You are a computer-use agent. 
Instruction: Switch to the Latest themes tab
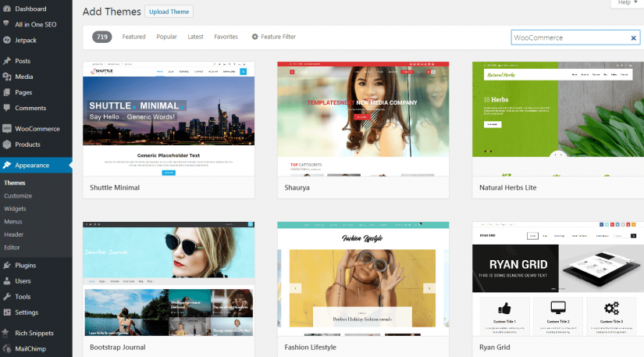[195, 37]
